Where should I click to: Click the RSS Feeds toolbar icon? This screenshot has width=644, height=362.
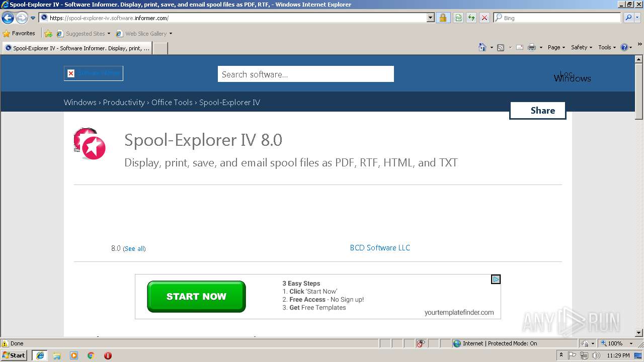click(501, 47)
